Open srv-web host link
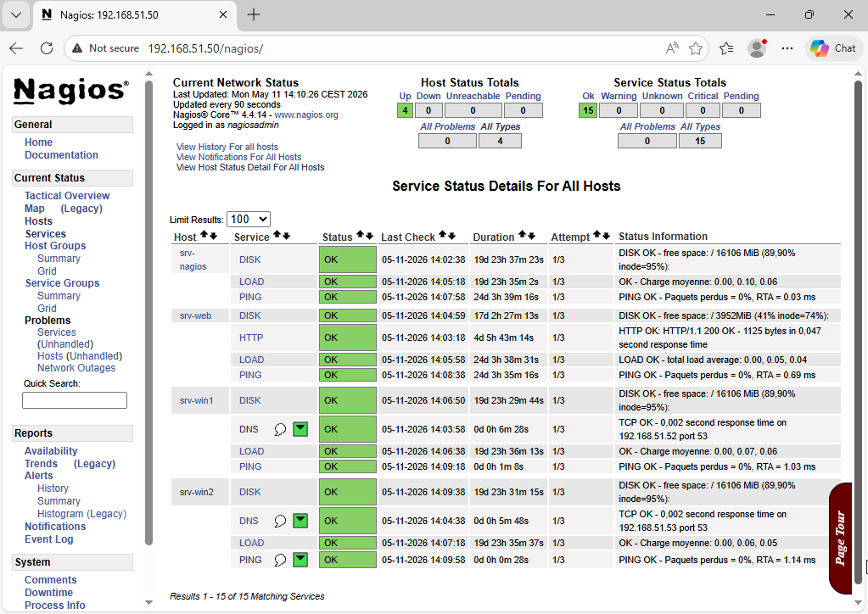 pos(195,315)
